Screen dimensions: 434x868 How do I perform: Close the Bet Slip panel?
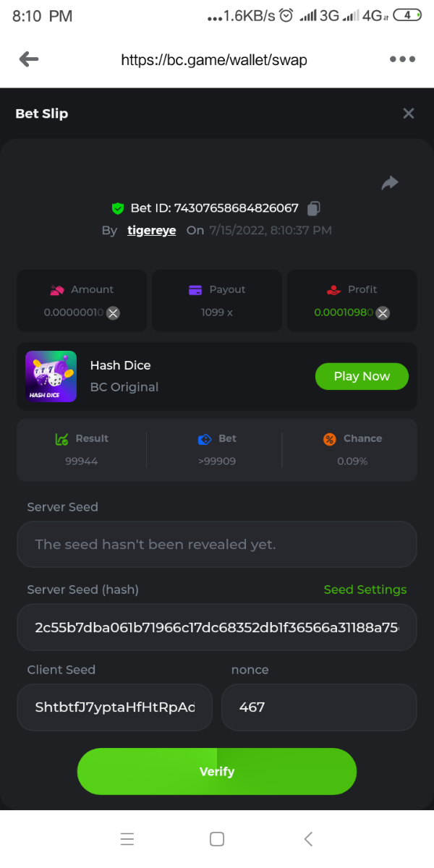[x=409, y=114]
